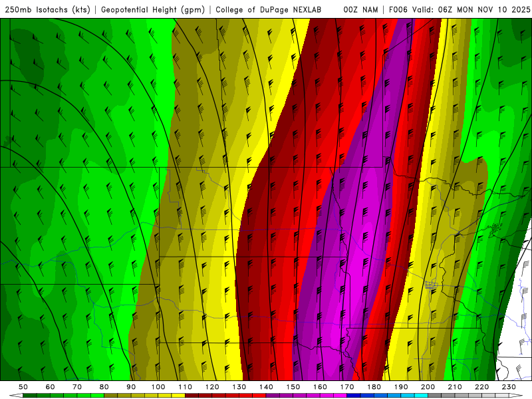
Task: Click the legend value 80
Action: click(104, 387)
